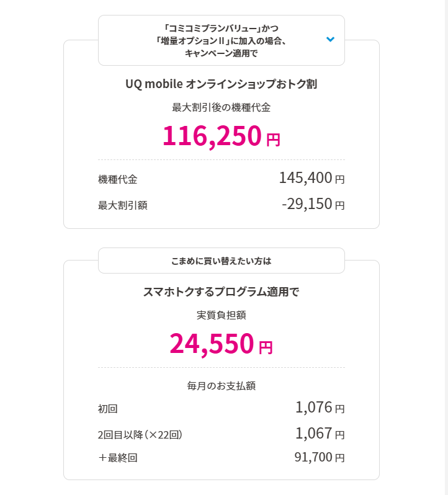Image resolution: width=448 pixels, height=495 pixels.
Task: Click the pink 24,550 円 amount
Action: point(221,343)
